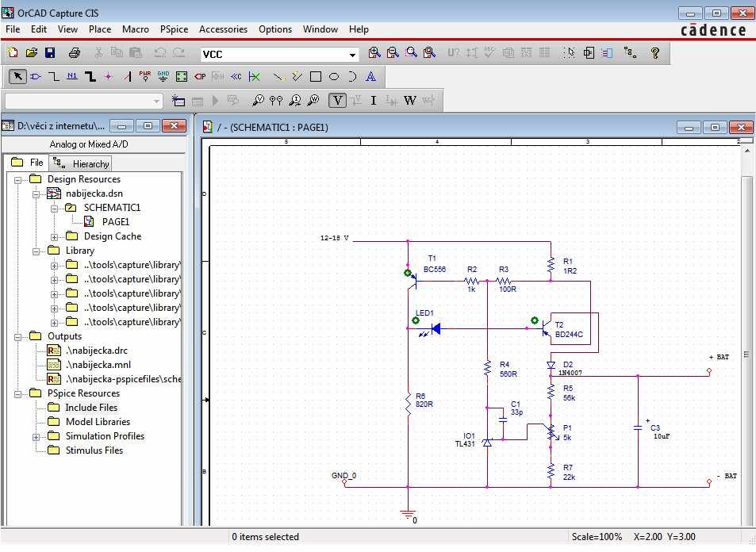
Task: Collapse the Design Resources folder
Action: coord(17,180)
